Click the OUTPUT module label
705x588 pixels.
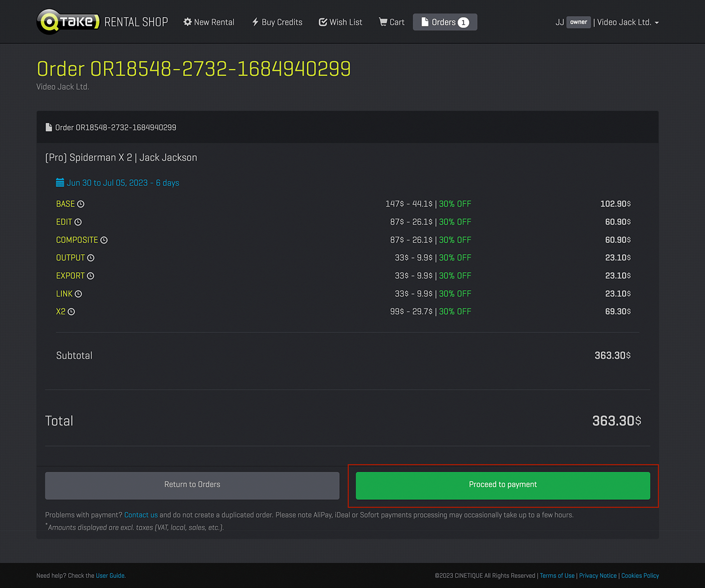click(x=71, y=258)
